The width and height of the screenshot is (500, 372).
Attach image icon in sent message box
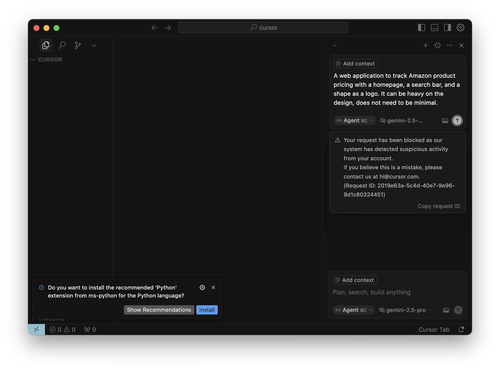tap(445, 121)
